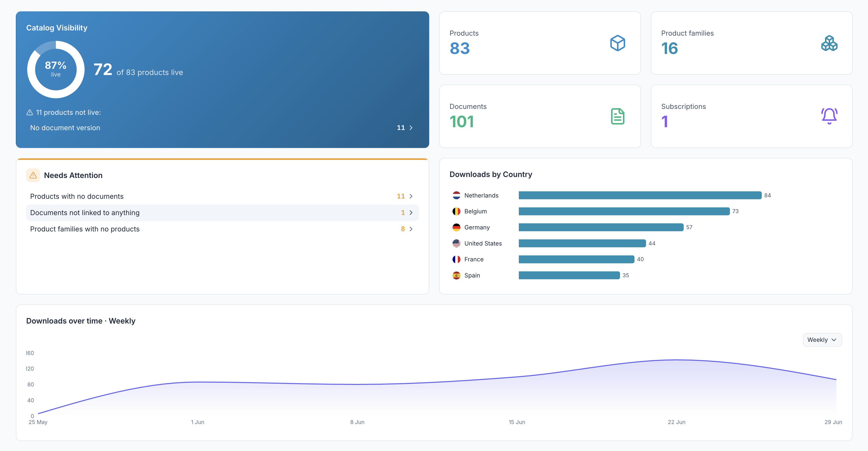
Task: Click the 87% live donut chart
Action: click(x=56, y=70)
